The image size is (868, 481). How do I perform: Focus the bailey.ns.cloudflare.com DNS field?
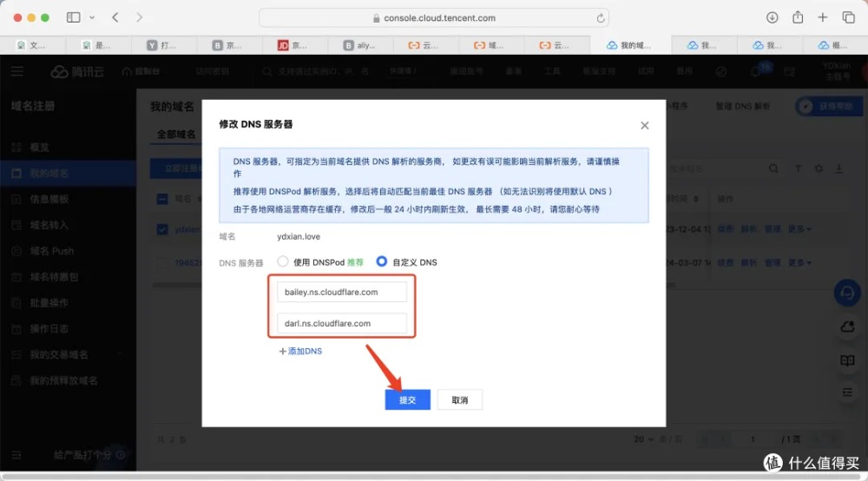[x=341, y=293]
